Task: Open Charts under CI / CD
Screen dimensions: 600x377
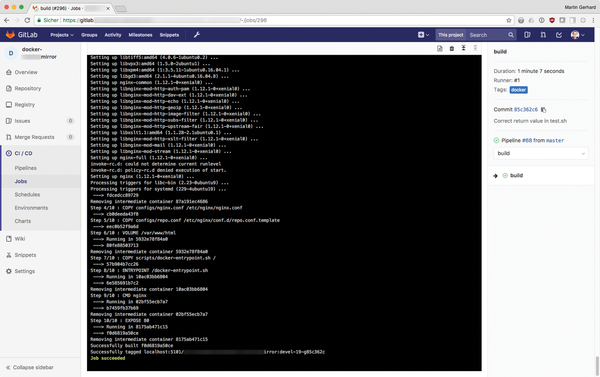Action: click(23, 221)
